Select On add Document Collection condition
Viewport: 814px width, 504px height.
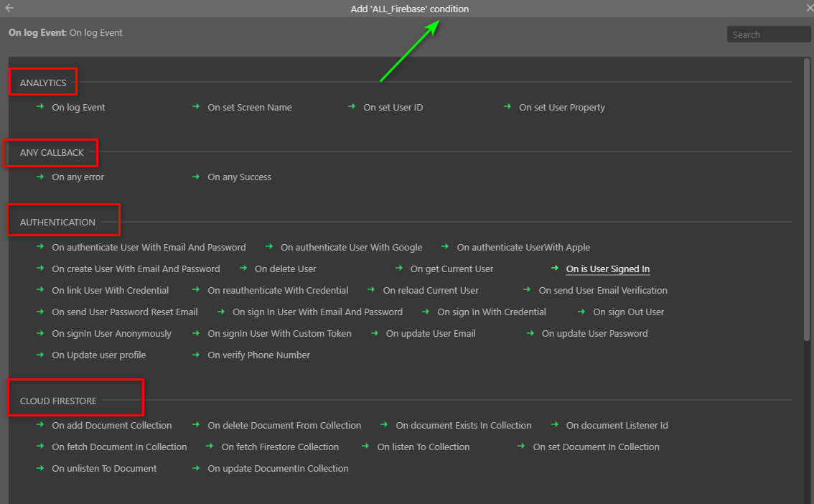111,426
